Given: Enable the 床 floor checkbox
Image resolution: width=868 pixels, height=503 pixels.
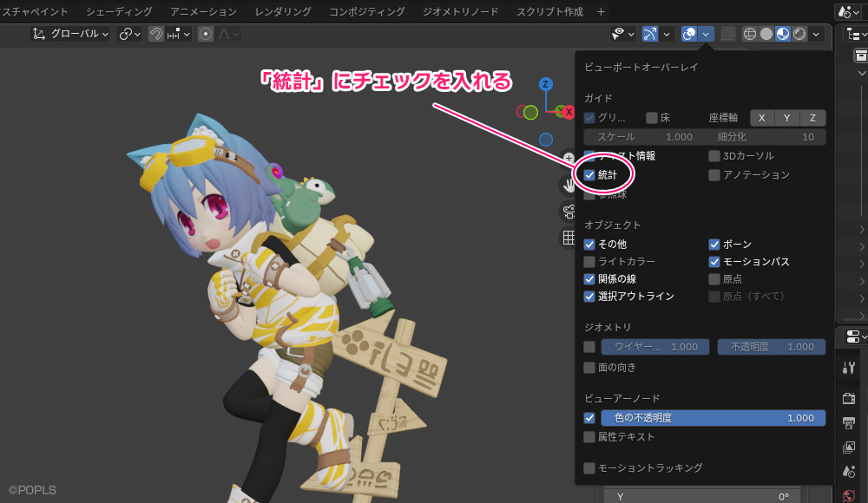Looking at the screenshot, I should (652, 118).
